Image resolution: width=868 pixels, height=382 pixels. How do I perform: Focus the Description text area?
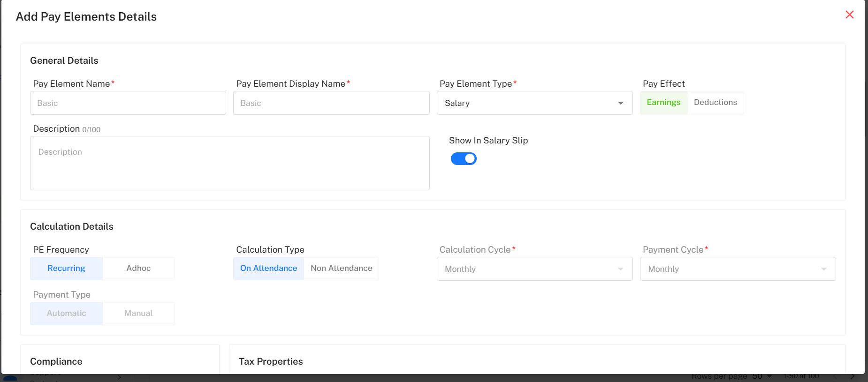click(229, 163)
